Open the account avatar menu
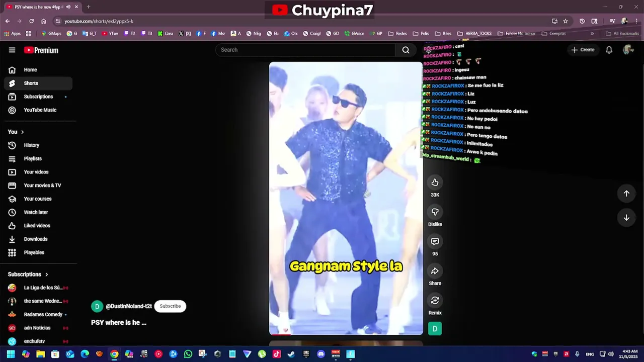The image size is (644, 362). coord(628,50)
